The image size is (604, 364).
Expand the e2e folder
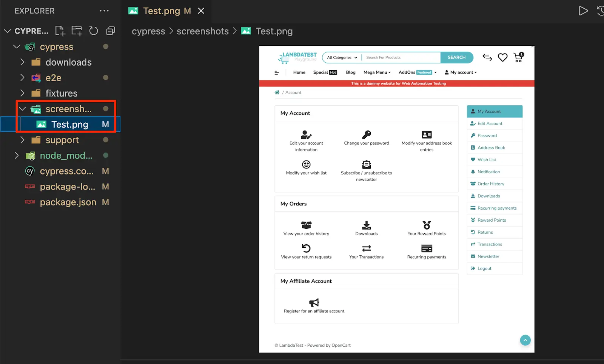tap(53, 78)
